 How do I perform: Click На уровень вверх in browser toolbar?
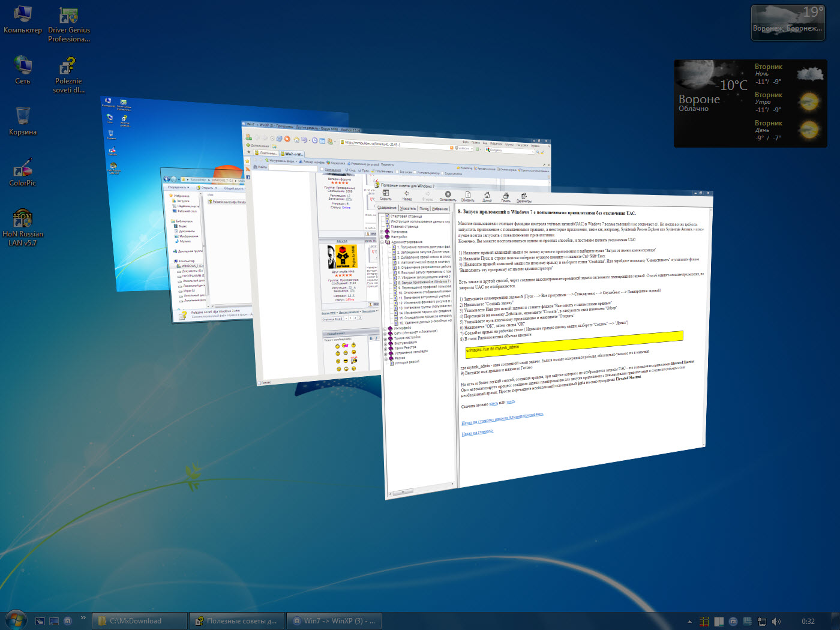click(x=281, y=161)
